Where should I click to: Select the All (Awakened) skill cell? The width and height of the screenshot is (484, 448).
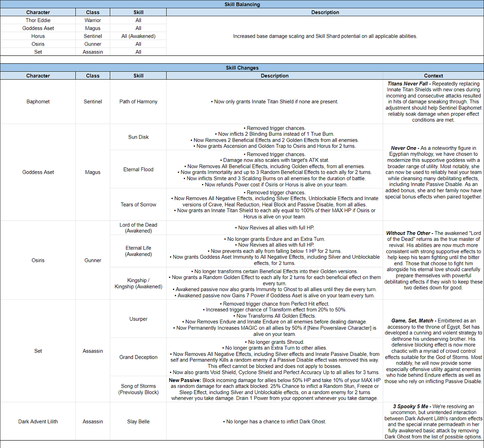pos(138,36)
